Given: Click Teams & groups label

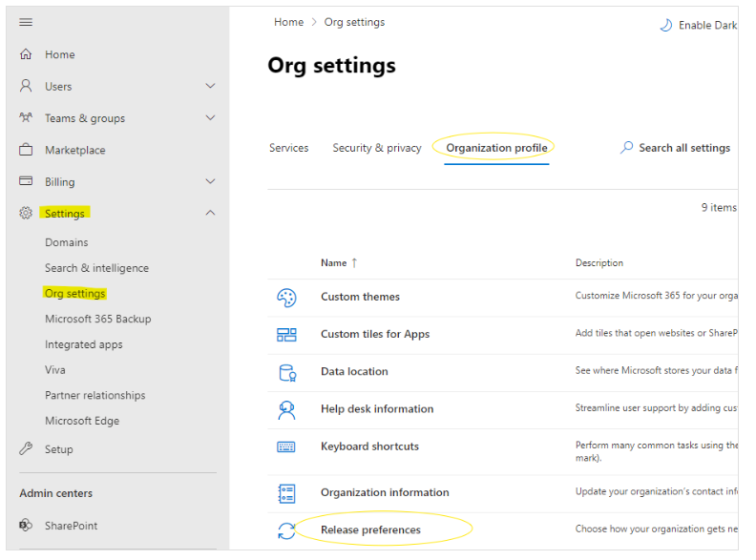Looking at the screenshot, I should pos(85,118).
